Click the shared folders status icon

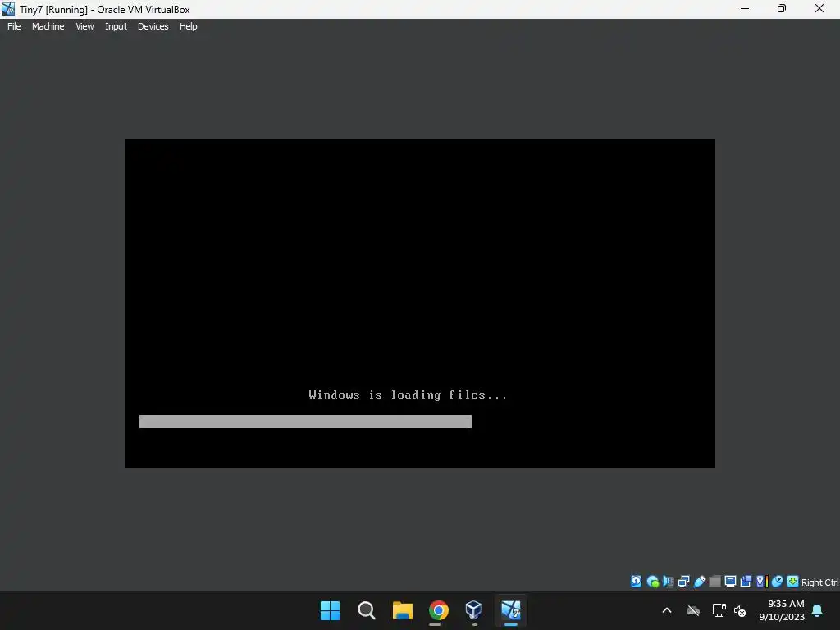pos(714,582)
